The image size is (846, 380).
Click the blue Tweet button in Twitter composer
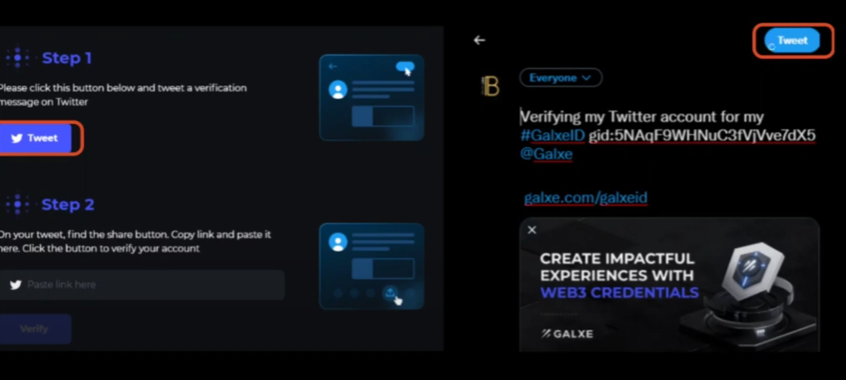point(792,40)
